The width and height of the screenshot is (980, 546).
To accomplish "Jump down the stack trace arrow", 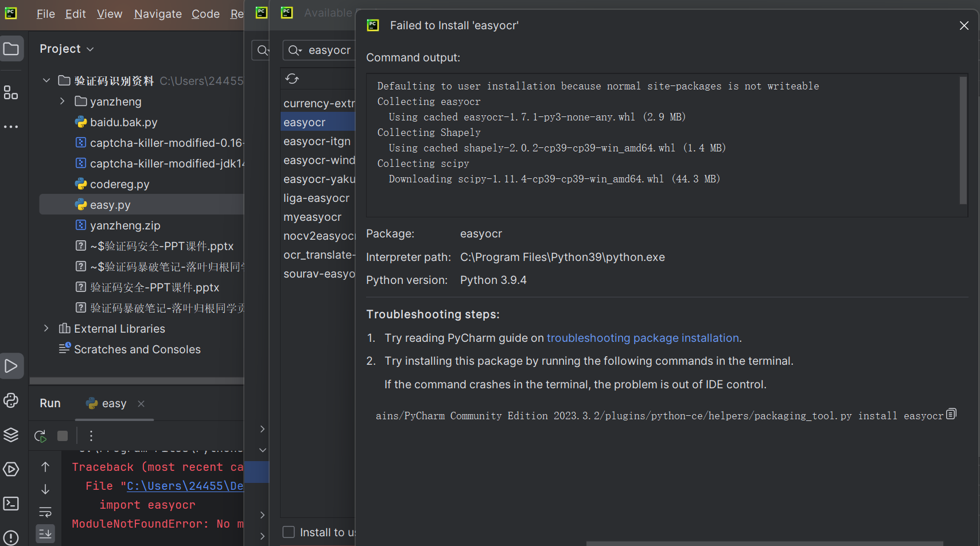I will pos(45,489).
